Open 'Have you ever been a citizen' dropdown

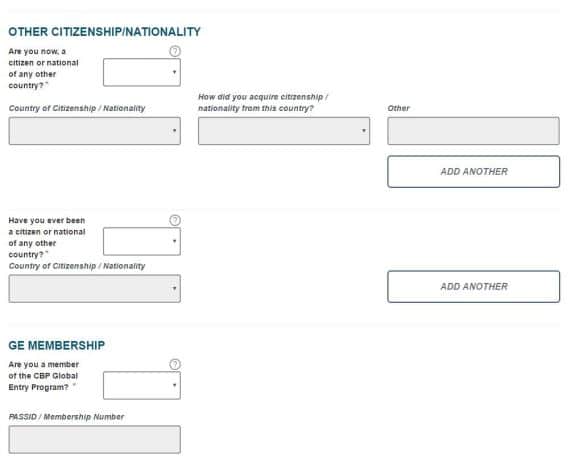(x=142, y=241)
